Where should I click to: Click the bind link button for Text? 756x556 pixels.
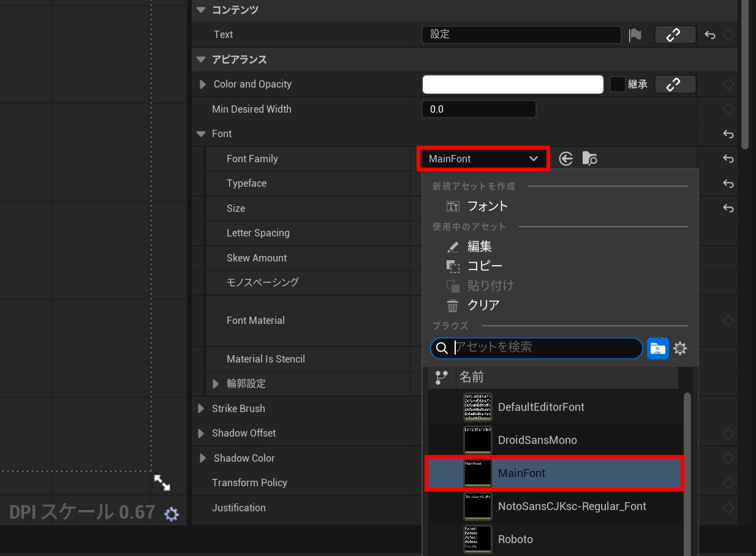pos(675,35)
